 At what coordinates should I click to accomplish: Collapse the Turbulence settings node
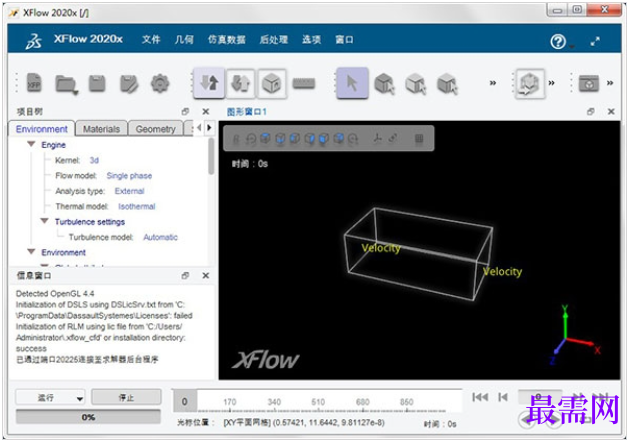click(x=44, y=221)
